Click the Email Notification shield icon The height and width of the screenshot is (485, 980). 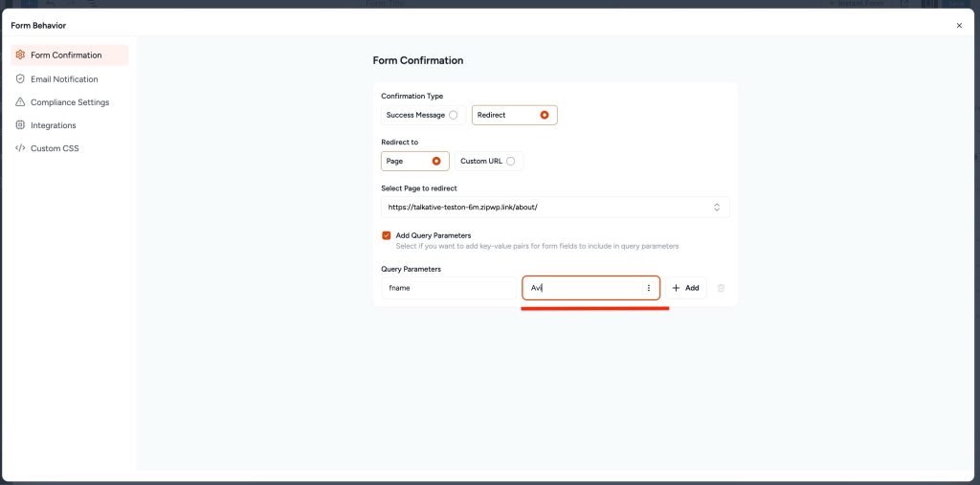[20, 79]
